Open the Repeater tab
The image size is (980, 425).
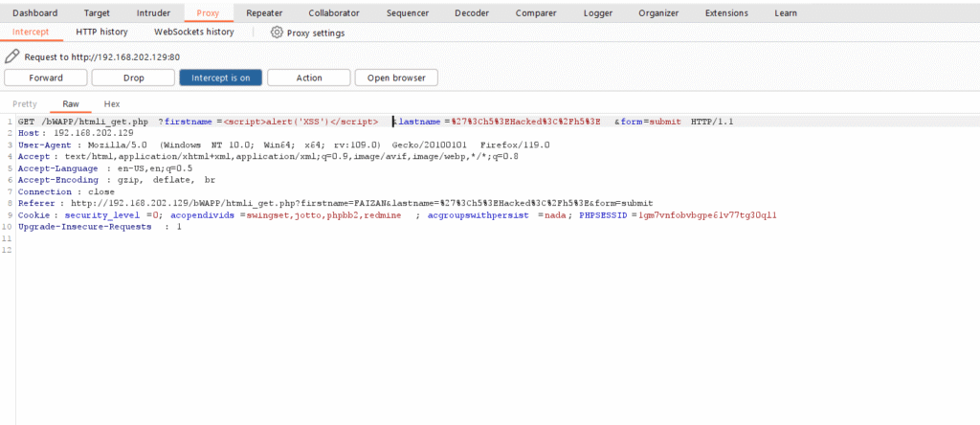point(264,12)
